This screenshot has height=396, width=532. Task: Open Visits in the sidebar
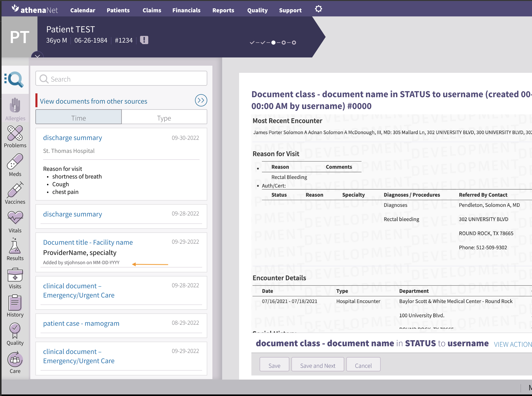tap(15, 279)
